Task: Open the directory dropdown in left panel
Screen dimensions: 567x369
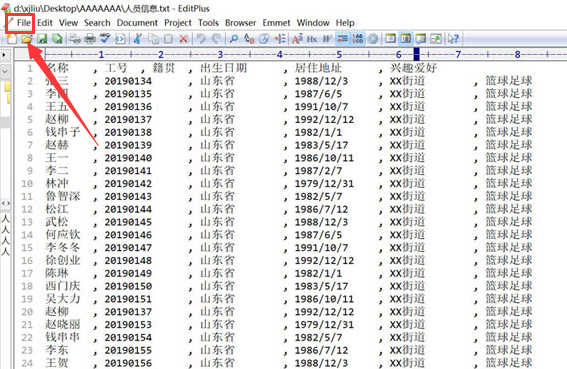Action: [5, 71]
